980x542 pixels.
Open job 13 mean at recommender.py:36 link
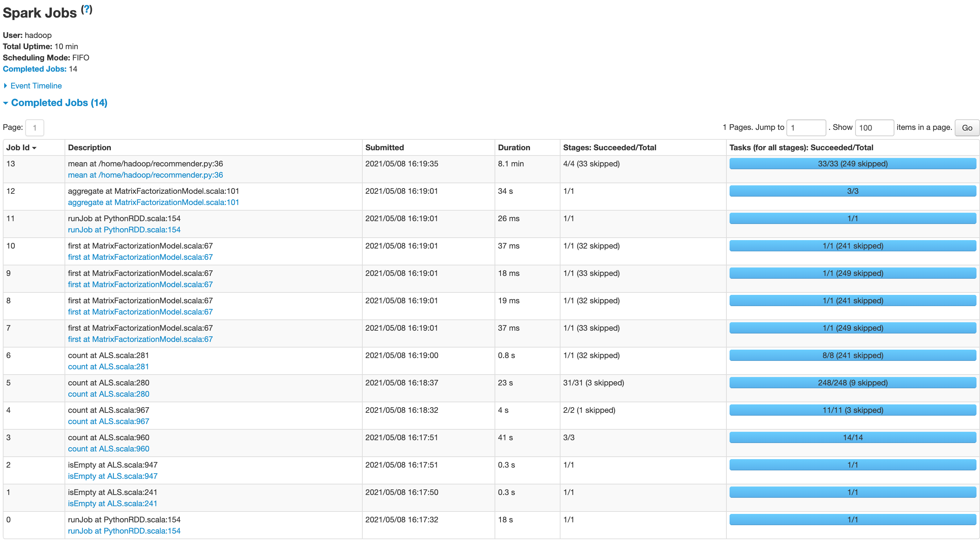145,175
